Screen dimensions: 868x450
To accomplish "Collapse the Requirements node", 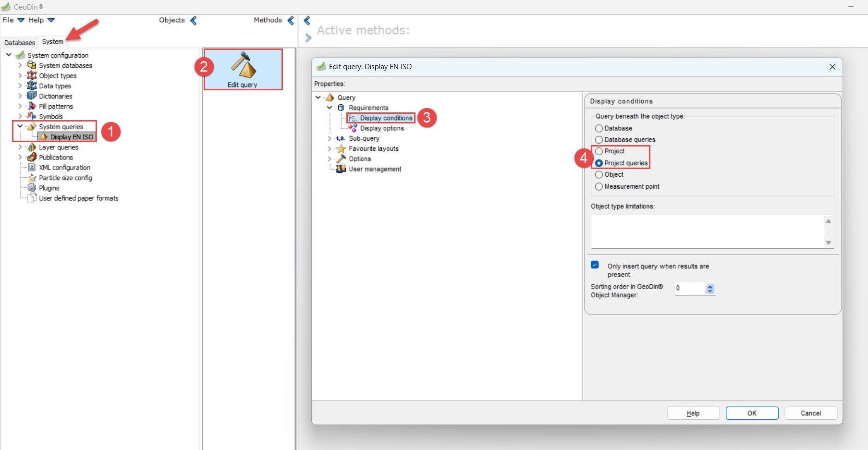I will point(330,108).
